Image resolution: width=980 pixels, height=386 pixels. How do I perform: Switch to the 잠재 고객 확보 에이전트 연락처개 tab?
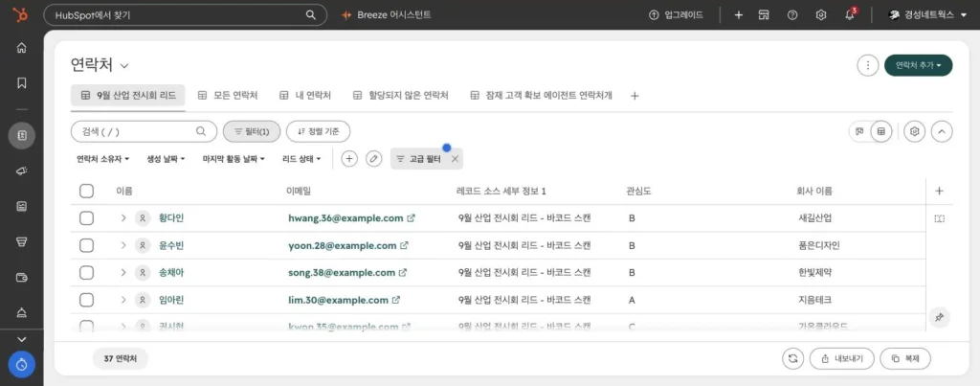(x=541, y=96)
